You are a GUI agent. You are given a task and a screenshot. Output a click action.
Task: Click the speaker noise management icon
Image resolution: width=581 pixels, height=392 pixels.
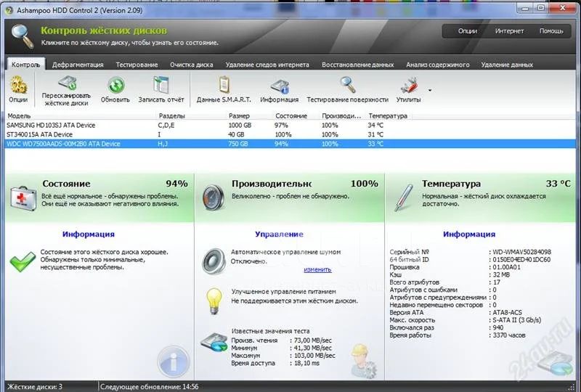click(x=214, y=261)
